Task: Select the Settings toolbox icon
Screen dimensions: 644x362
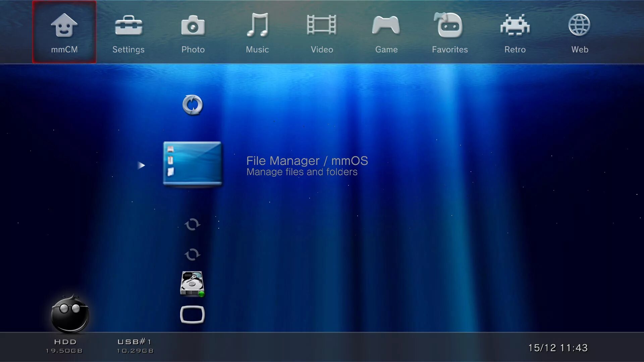Action: coord(128,26)
